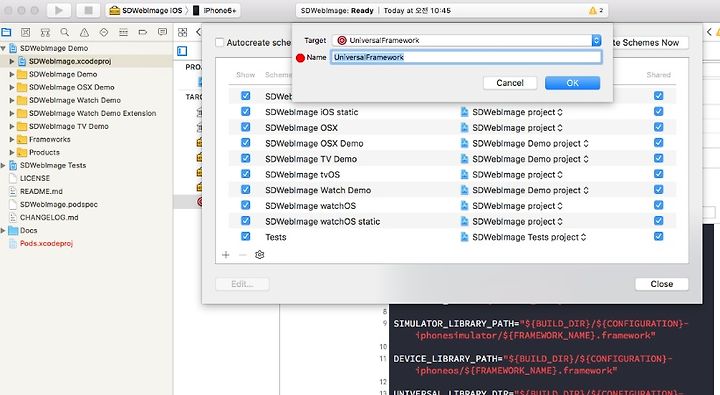Select the SDWebImage Watch Demo scheme row
The width and height of the screenshot is (720, 395).
tap(452, 190)
